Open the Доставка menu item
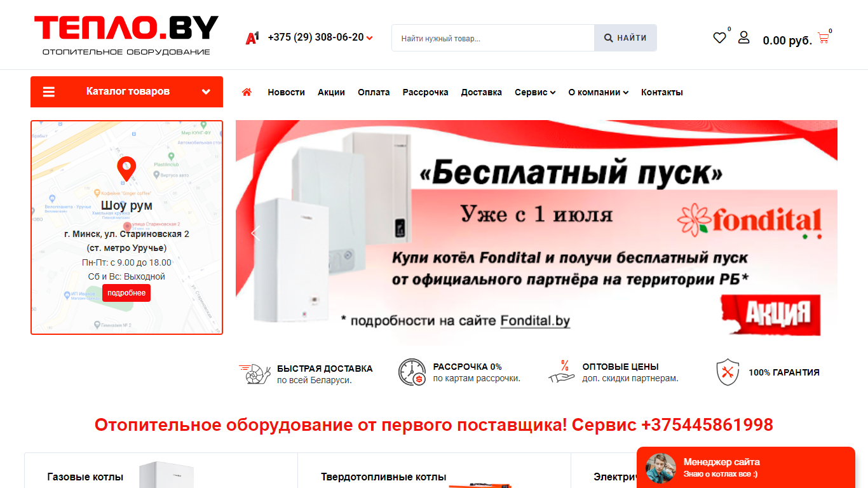868x488 pixels. (482, 92)
